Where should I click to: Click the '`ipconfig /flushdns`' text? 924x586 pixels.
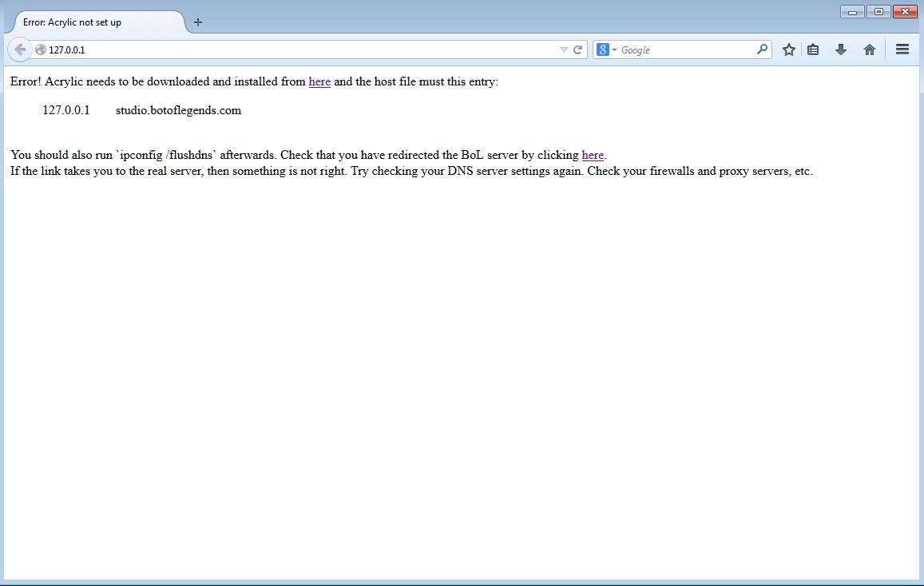(x=166, y=156)
